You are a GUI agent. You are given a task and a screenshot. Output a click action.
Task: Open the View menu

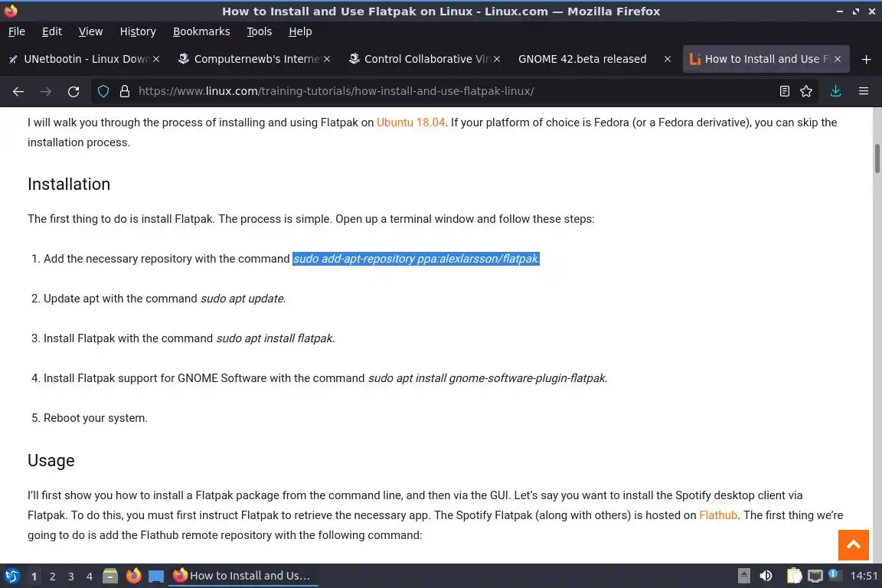tap(90, 31)
